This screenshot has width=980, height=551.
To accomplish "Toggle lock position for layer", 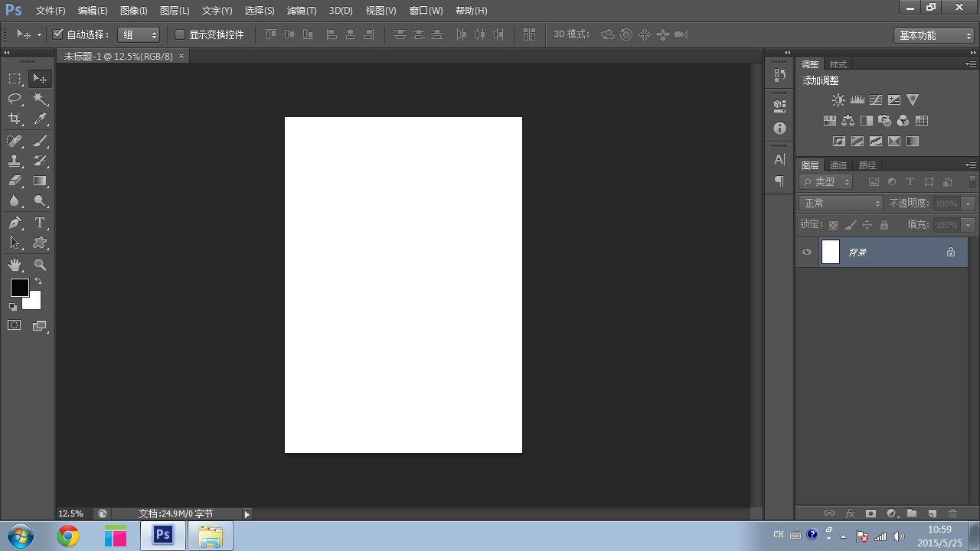I will (x=867, y=225).
